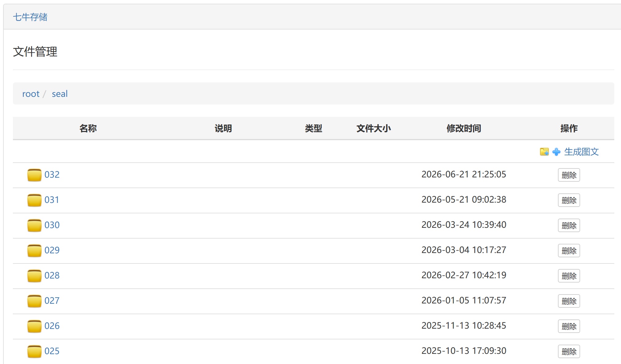Click the 名称 column header

88,128
